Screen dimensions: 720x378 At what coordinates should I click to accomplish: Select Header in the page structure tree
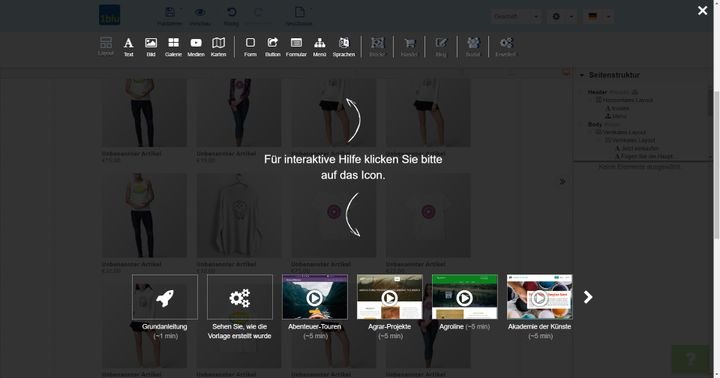pyautogui.click(x=597, y=92)
